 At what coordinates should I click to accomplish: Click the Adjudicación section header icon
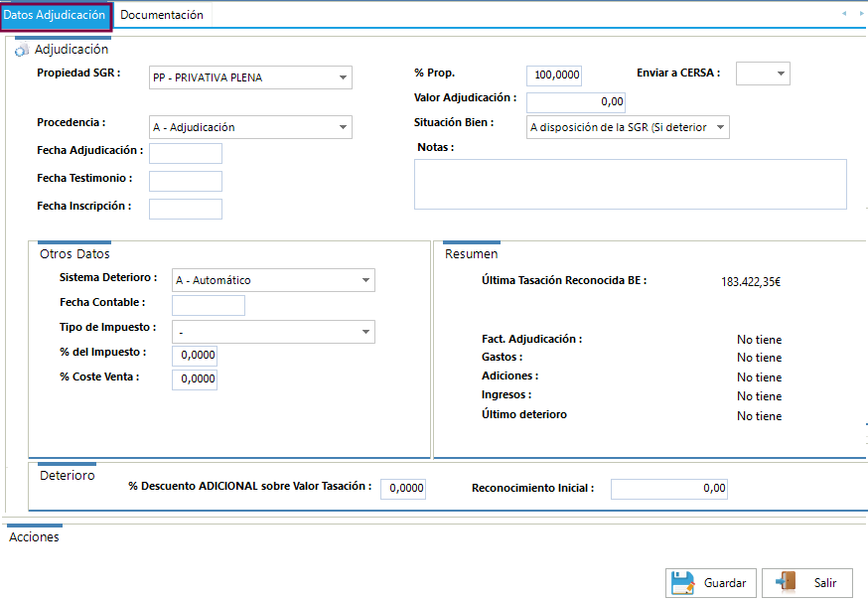[22, 50]
